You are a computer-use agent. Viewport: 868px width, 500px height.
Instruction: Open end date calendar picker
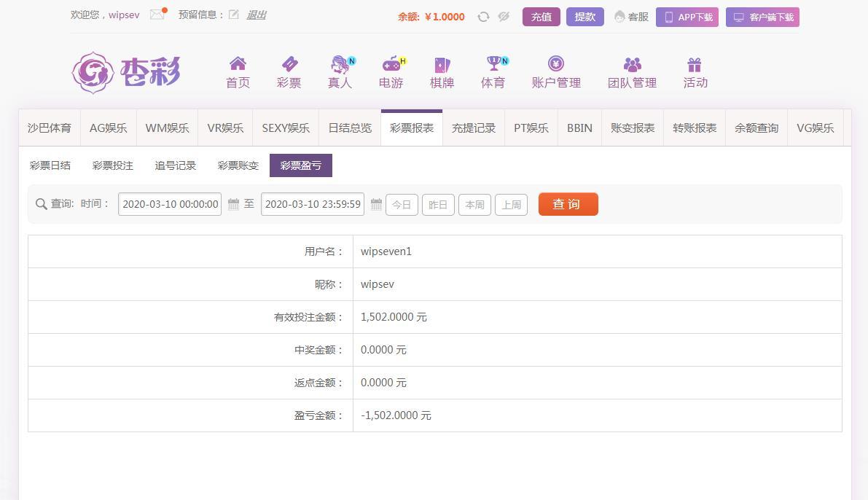[376, 205]
